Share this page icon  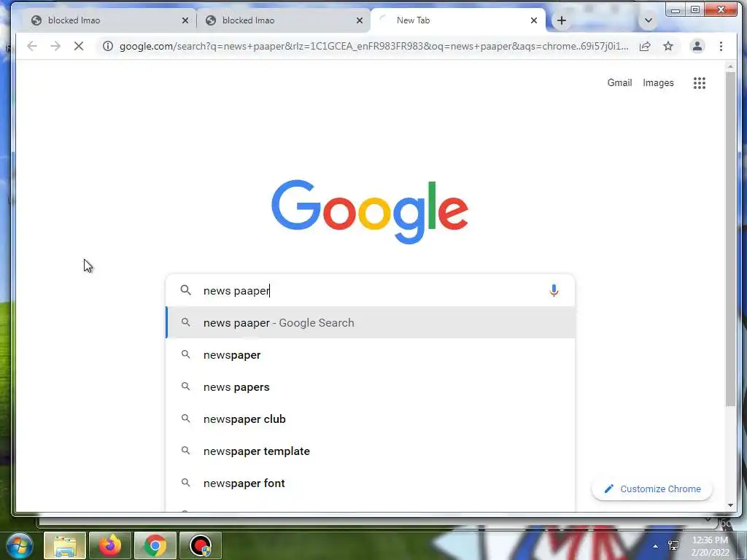(645, 46)
